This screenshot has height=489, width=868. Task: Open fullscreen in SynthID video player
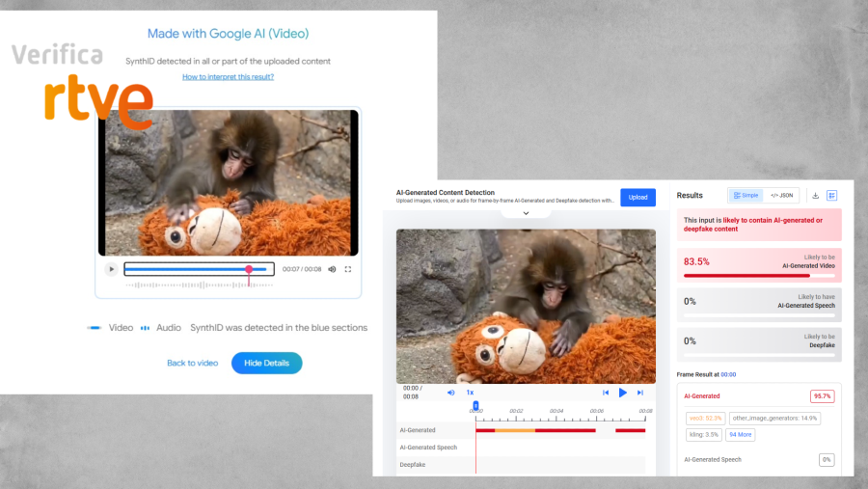pos(348,269)
